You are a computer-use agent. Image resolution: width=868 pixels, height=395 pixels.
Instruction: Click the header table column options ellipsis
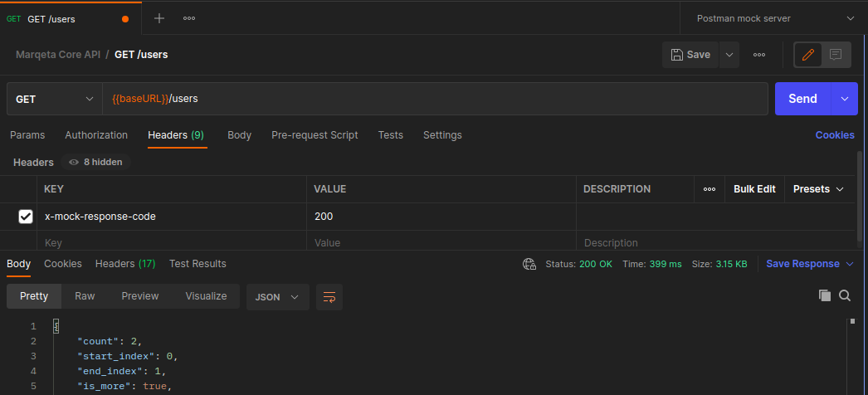click(x=710, y=189)
